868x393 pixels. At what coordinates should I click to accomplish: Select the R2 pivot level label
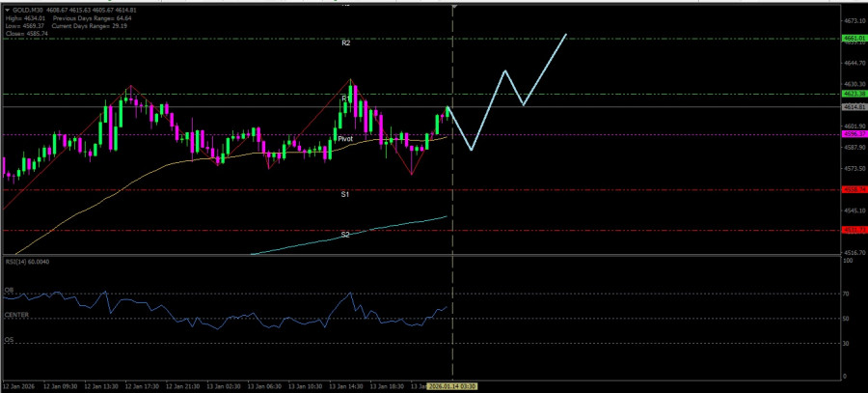[x=345, y=43]
